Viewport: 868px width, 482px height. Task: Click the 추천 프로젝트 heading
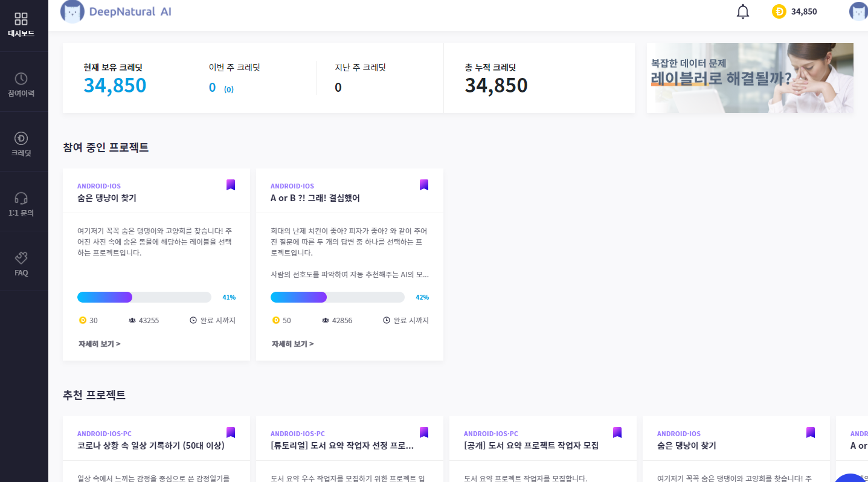(94, 395)
